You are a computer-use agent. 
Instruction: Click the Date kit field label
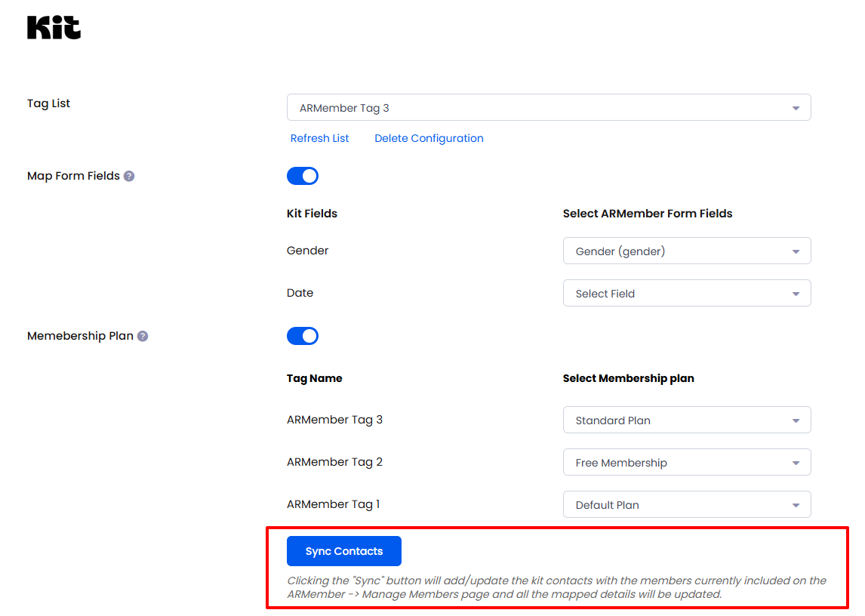(300, 293)
